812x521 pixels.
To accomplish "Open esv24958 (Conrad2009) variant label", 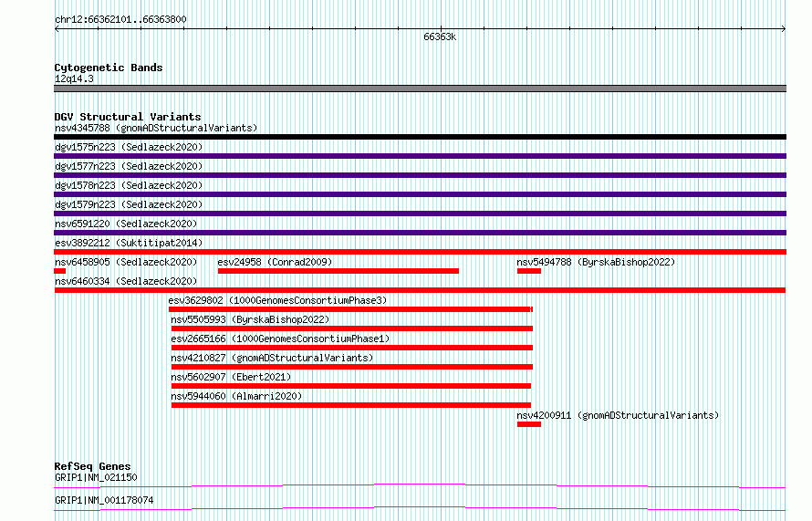I will [275, 262].
